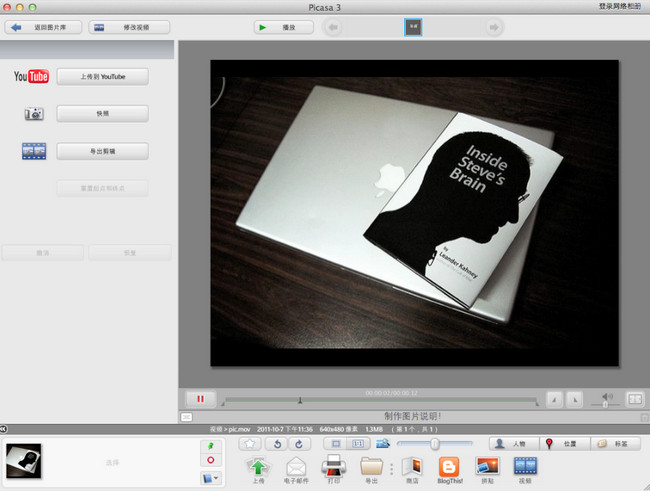Open the 标签 tags panel
Image resolution: width=650 pixels, height=491 pixels.
coord(616,444)
